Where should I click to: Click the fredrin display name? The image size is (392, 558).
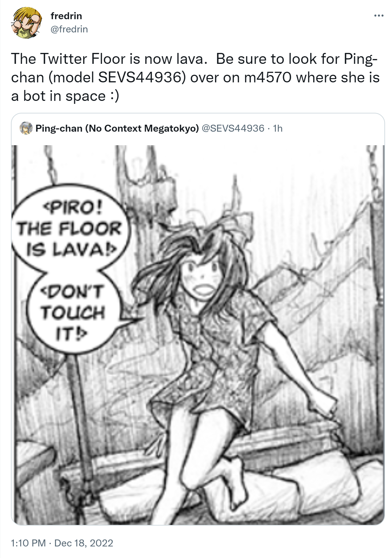coord(66,16)
